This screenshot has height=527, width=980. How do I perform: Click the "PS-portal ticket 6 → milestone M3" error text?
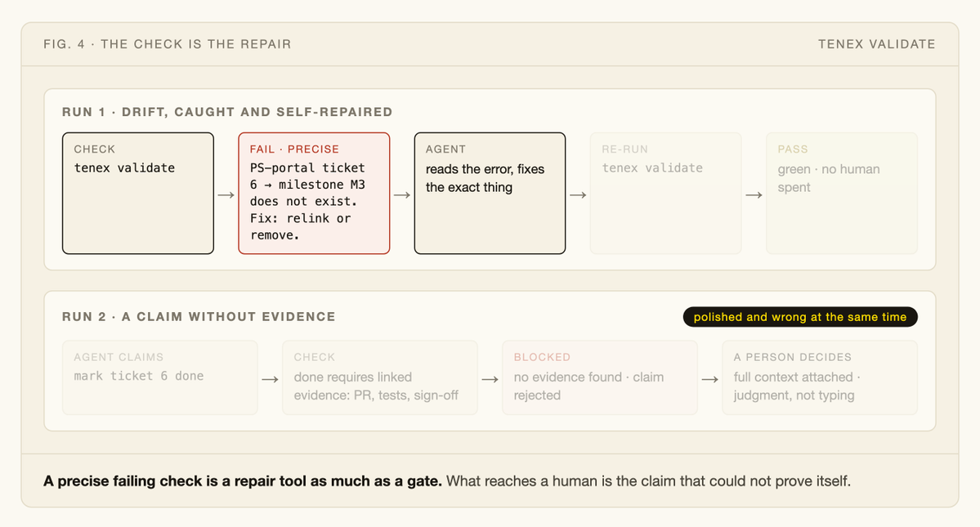307,176
